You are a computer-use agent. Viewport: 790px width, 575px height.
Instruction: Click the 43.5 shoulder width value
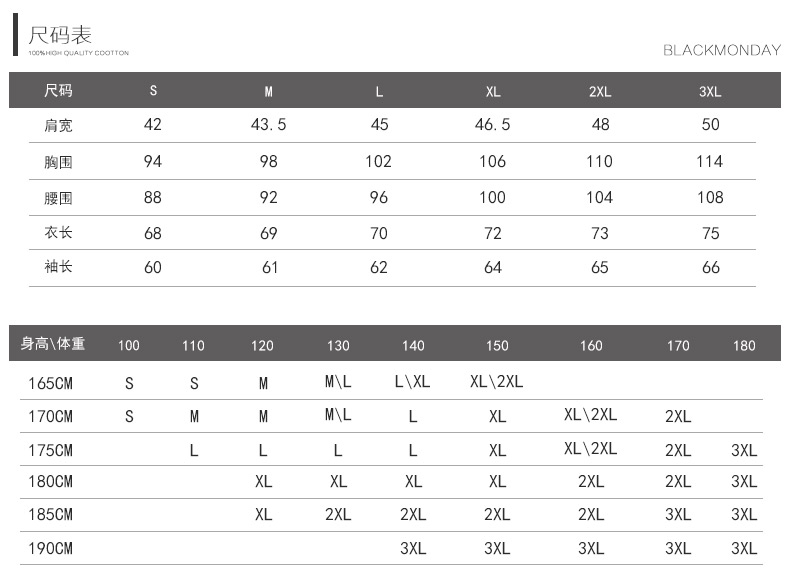268,125
